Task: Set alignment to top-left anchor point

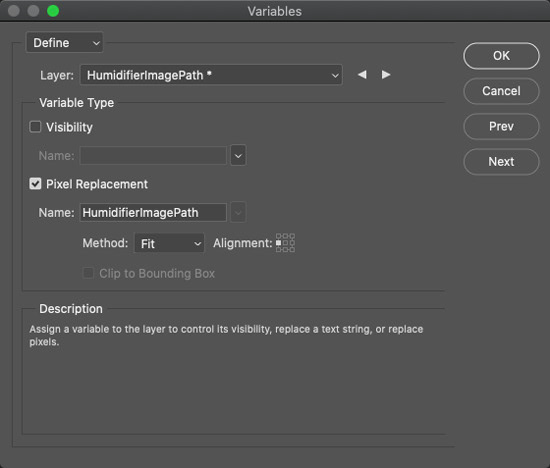Action: tap(279, 236)
